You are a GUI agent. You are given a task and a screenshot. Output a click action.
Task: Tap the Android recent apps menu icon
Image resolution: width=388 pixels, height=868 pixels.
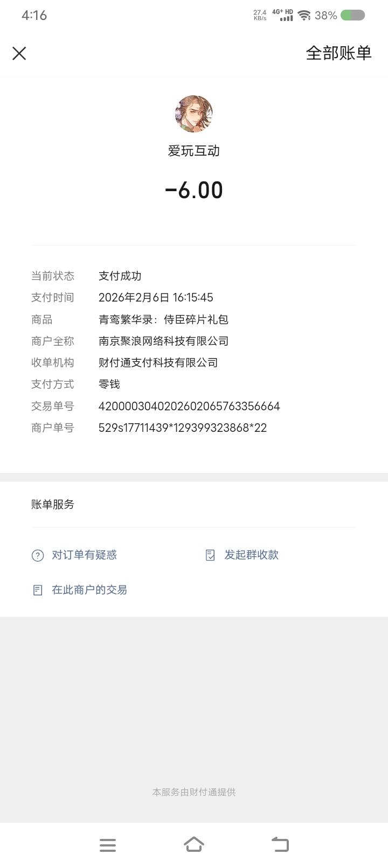point(108,845)
